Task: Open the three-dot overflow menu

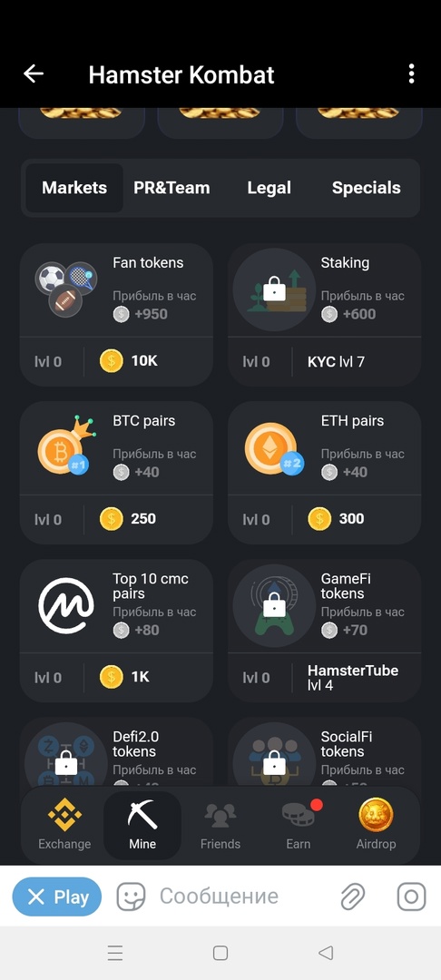Action: click(x=411, y=73)
